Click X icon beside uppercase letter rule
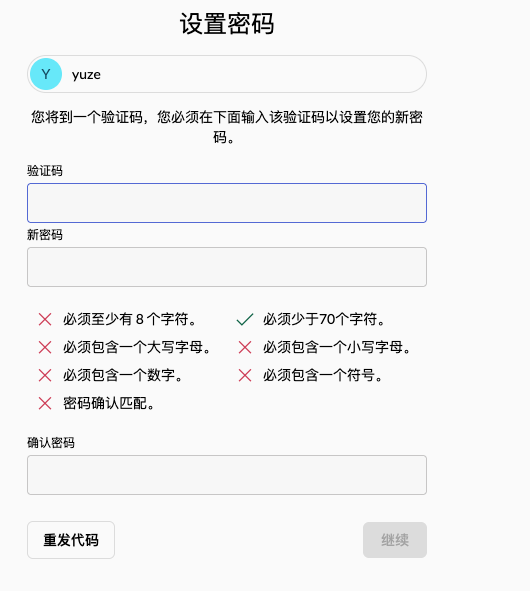This screenshot has height=591, width=530. (x=45, y=347)
